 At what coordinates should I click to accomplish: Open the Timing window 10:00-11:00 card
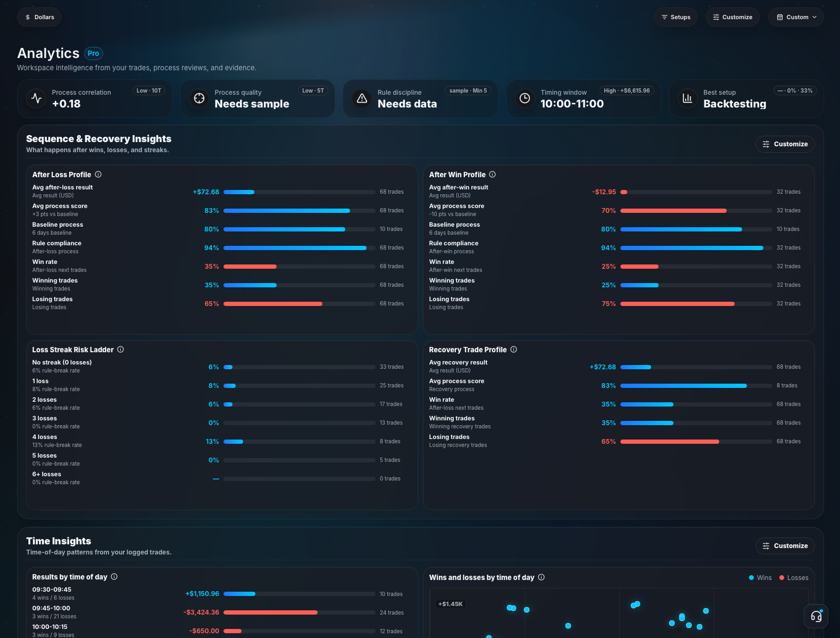tap(583, 99)
